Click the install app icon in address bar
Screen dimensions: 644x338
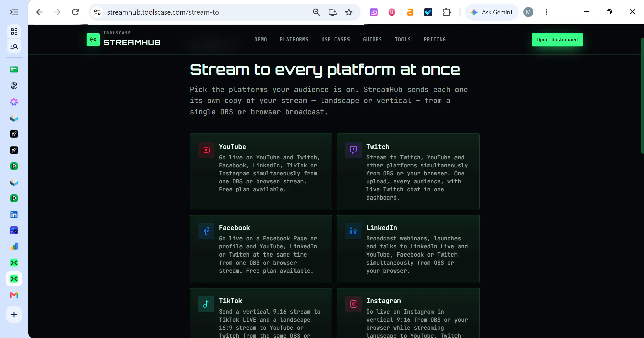(332, 12)
